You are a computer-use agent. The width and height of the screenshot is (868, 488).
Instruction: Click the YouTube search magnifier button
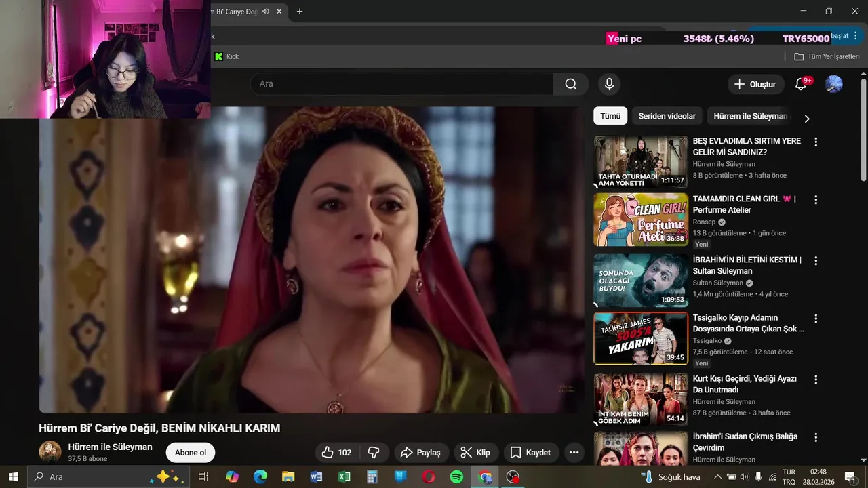571,84
